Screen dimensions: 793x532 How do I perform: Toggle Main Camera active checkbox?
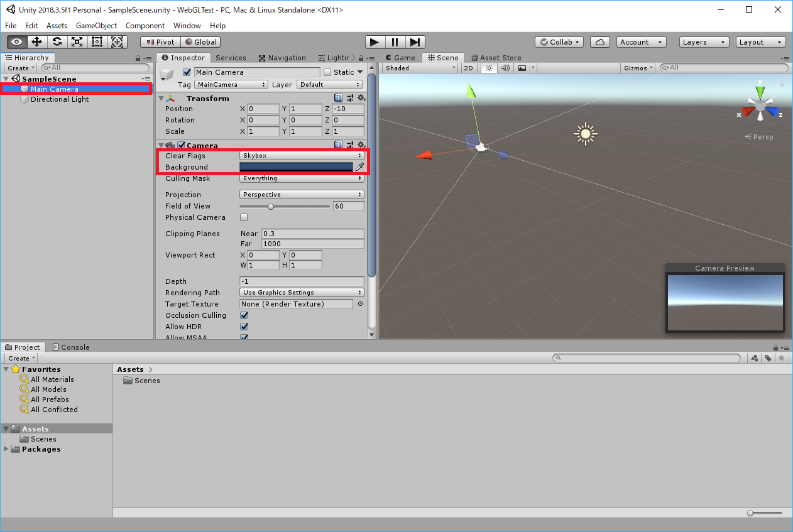click(x=187, y=72)
